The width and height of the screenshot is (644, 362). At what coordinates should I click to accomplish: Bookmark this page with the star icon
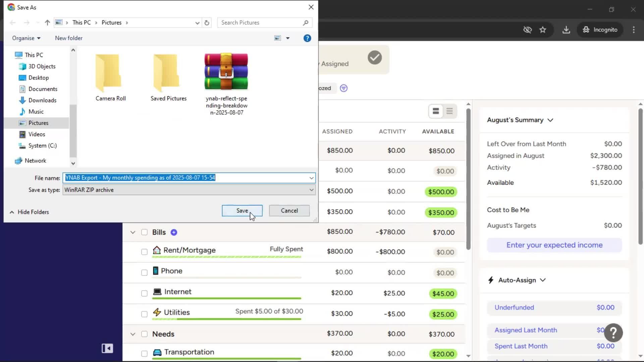[x=543, y=29]
